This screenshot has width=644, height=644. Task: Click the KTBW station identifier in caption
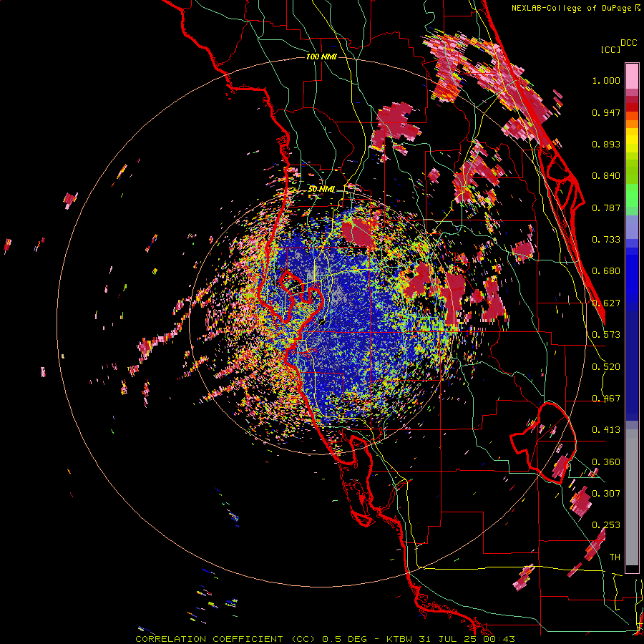click(x=400, y=639)
